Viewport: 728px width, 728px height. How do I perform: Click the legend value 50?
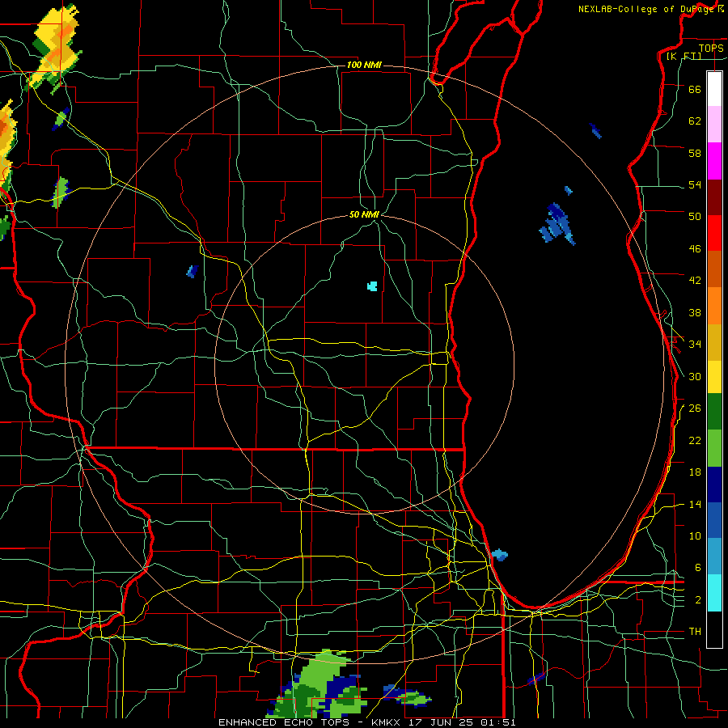click(695, 217)
